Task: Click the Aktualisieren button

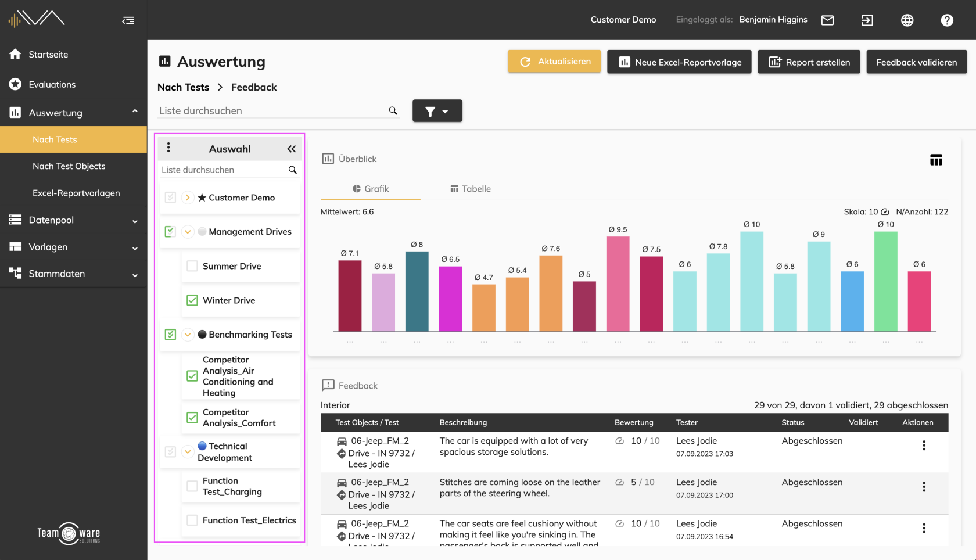Action: pyautogui.click(x=554, y=62)
